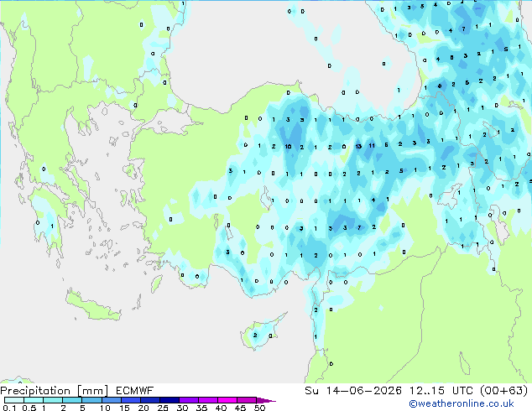Click the '(00+63)' forecast offset text
Screen dimensions: 532x411
tap(504, 391)
